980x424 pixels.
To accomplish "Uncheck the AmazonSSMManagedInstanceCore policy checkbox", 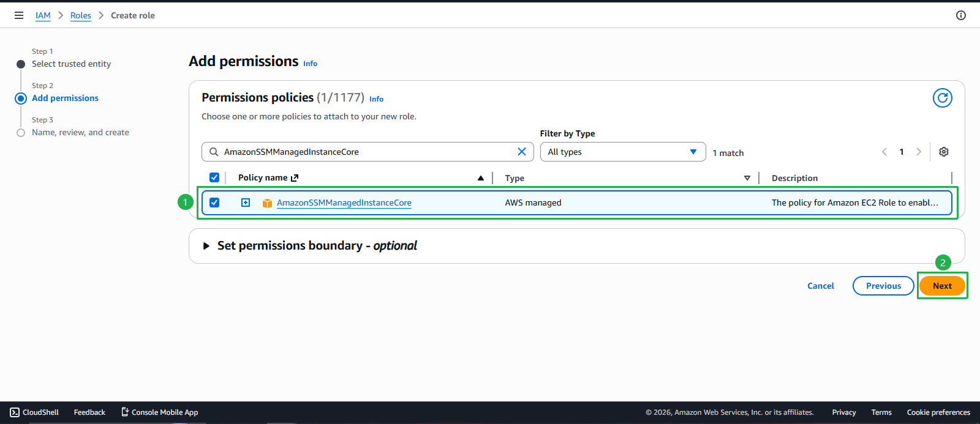I will (x=214, y=203).
